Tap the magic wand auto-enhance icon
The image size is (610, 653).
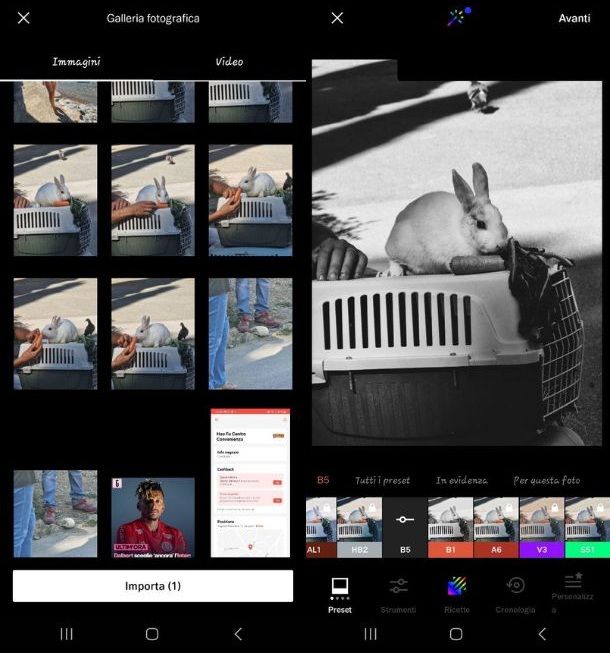point(459,17)
